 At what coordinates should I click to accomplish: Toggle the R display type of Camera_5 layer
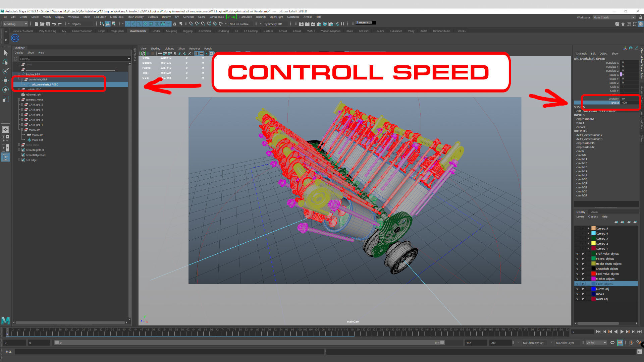[x=588, y=229]
